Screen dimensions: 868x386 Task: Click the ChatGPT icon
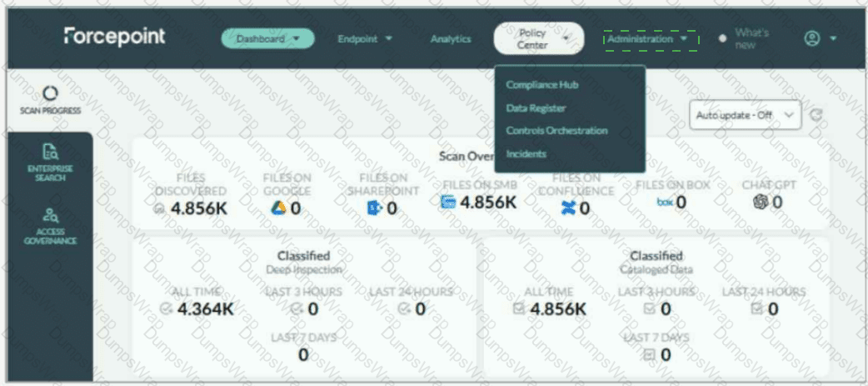pos(761,202)
